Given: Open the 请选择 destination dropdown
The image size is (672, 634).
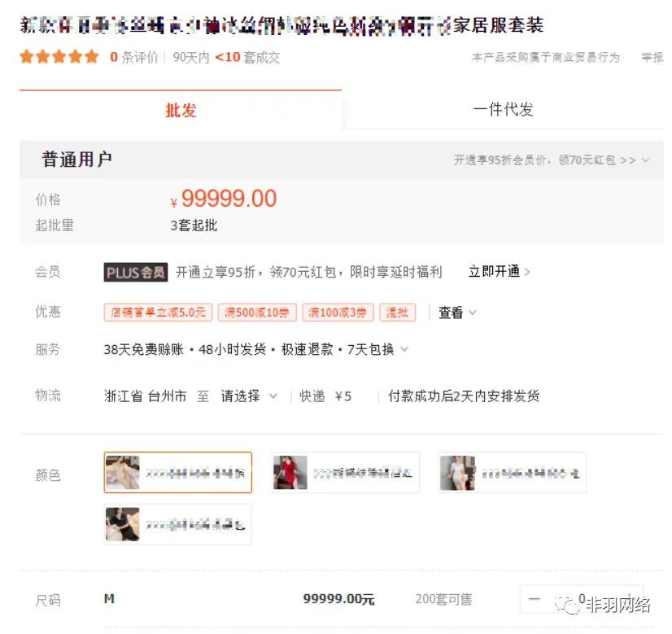Looking at the screenshot, I should [248, 396].
